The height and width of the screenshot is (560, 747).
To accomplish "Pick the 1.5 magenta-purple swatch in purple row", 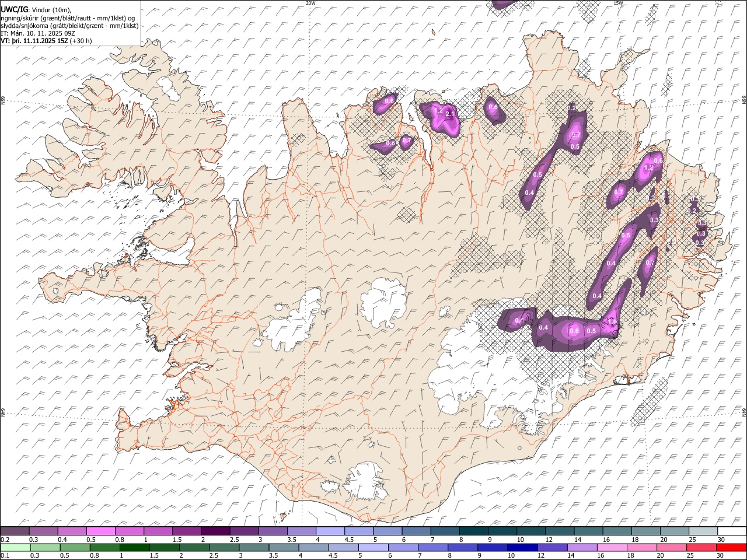I will (x=187, y=531).
